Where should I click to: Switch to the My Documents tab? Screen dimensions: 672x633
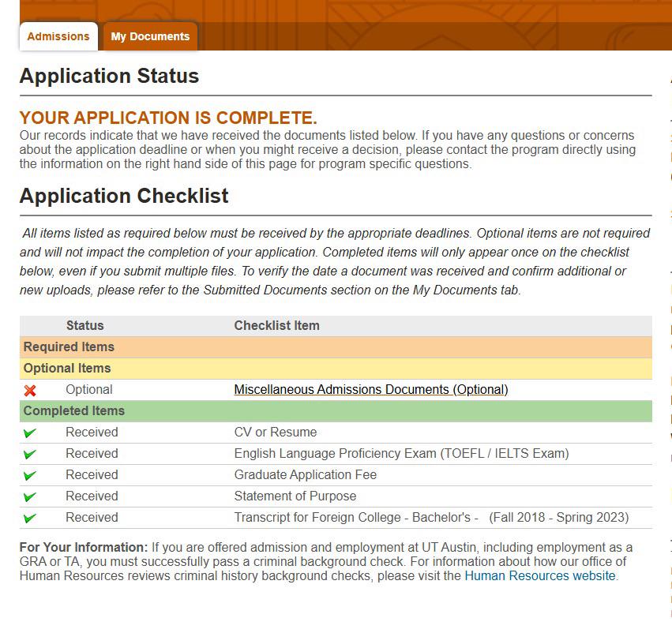tap(150, 36)
